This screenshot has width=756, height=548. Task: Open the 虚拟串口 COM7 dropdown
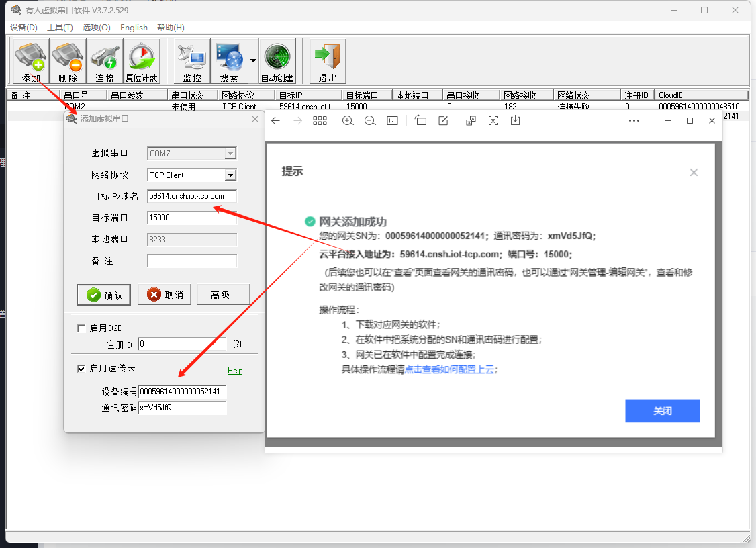[230, 154]
